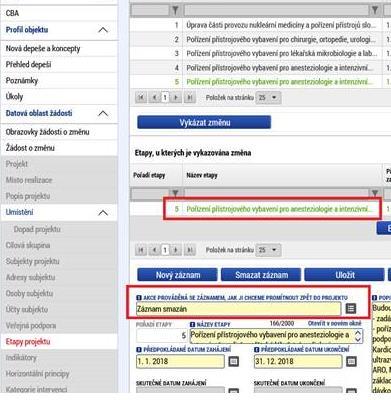Open the list icon next to Záznam smazán
391x400 pixels.
point(350,309)
